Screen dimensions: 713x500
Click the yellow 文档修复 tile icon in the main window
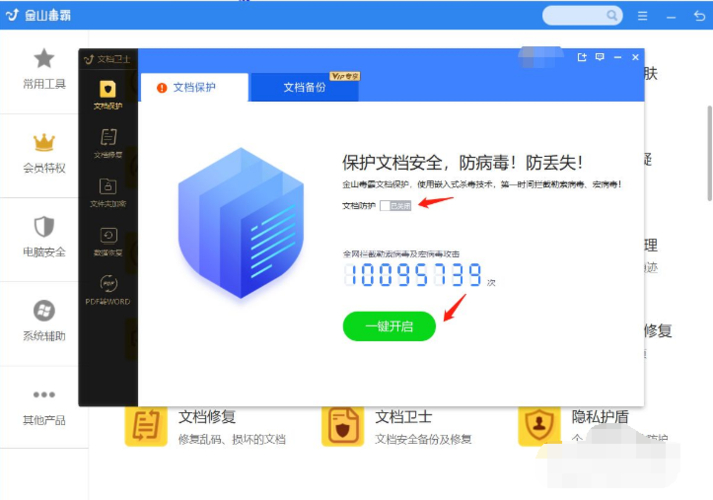146,425
